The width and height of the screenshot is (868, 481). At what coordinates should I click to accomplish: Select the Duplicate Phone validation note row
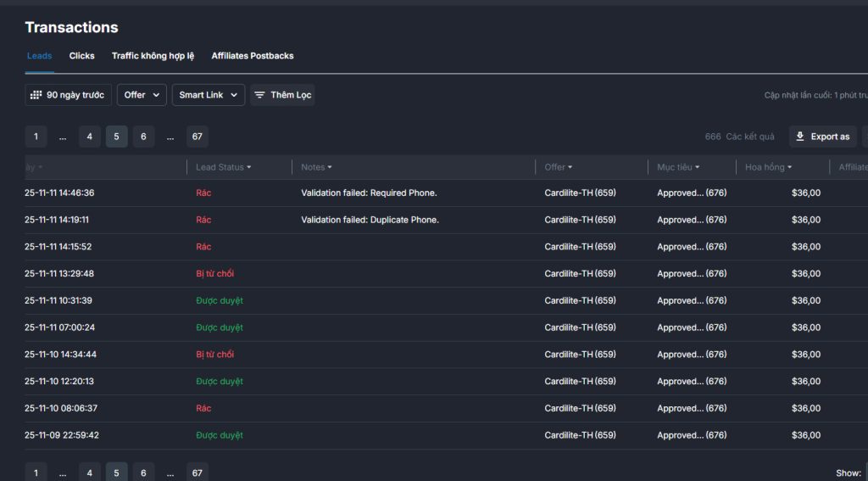pyautogui.click(x=370, y=220)
